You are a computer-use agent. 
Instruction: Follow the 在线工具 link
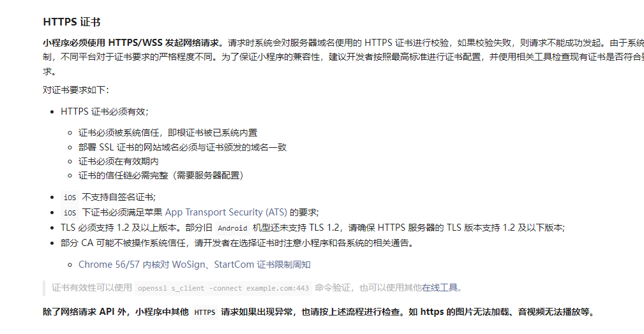pyautogui.click(x=440, y=287)
